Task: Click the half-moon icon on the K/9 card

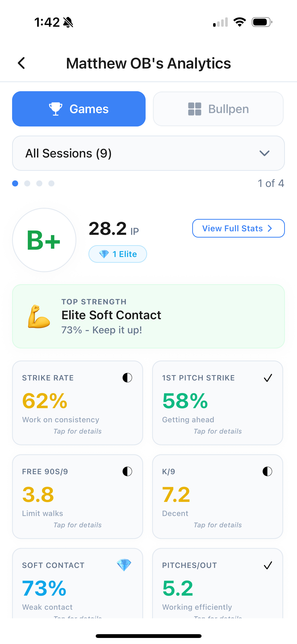Action: [x=267, y=471]
